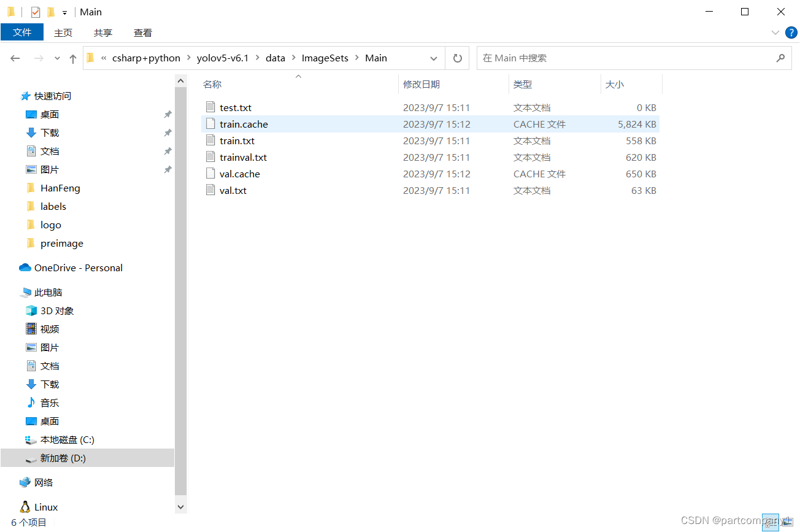The width and height of the screenshot is (800, 532).
Task: Click the pin icon beside 桌面
Action: point(167,114)
